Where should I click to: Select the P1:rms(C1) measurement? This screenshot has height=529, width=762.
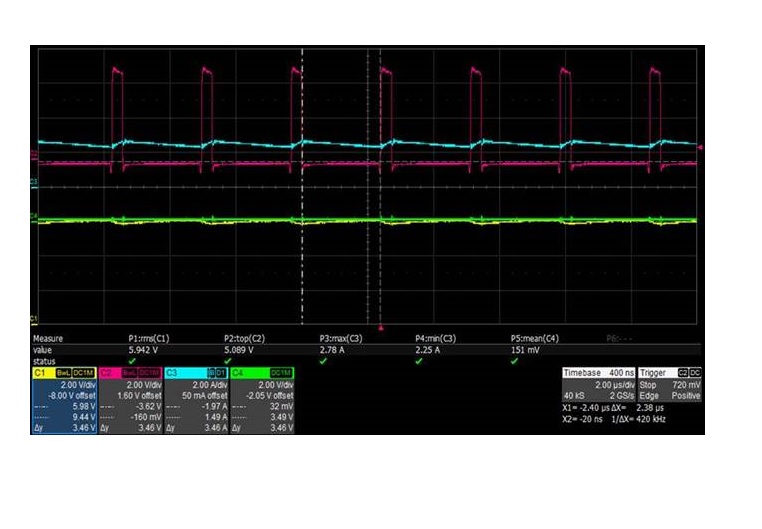[x=149, y=339]
